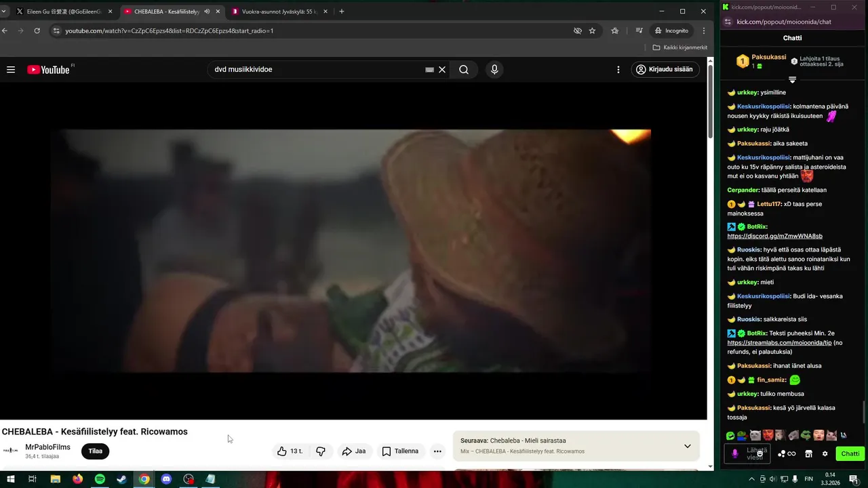Open the YouTube guide hamburger menu
This screenshot has width=868, height=488.
coord(11,69)
